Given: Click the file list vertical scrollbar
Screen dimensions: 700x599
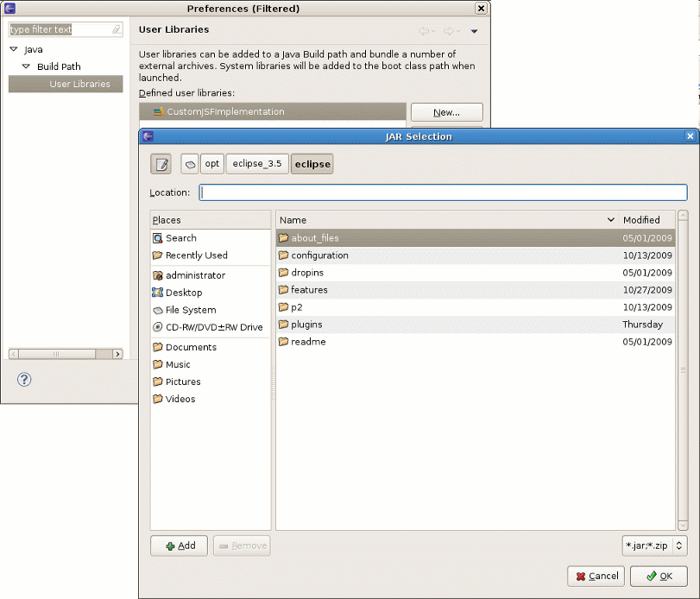Looking at the screenshot, I should (x=683, y=369).
